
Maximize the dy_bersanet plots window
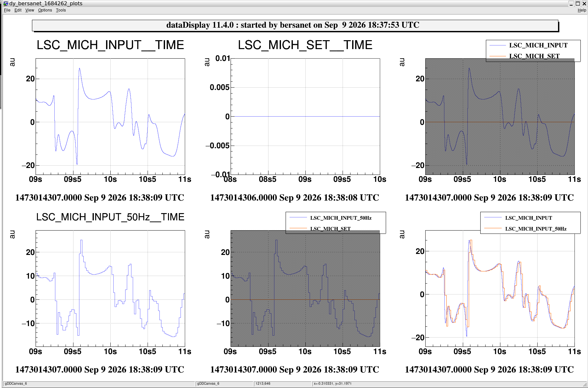pyautogui.click(x=578, y=4)
